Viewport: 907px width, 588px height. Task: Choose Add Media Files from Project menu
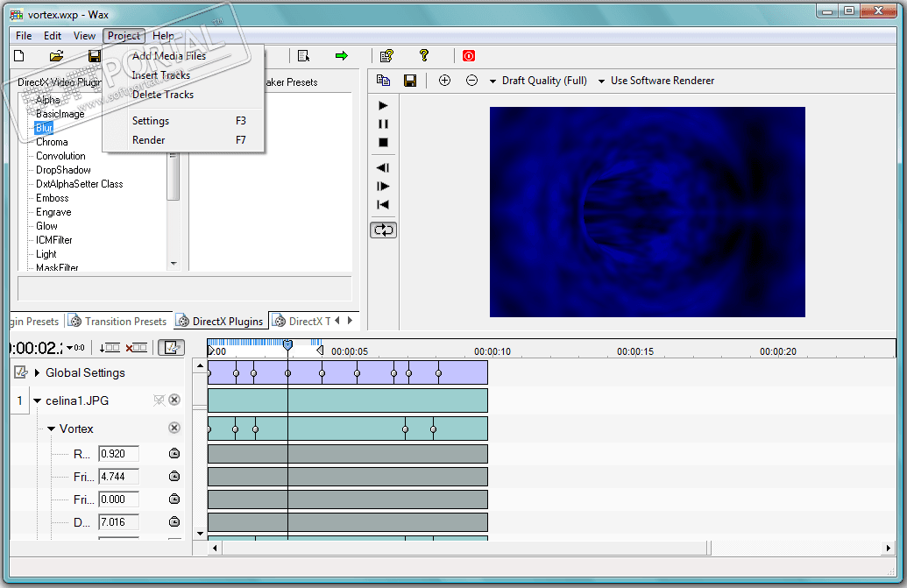[x=169, y=56]
